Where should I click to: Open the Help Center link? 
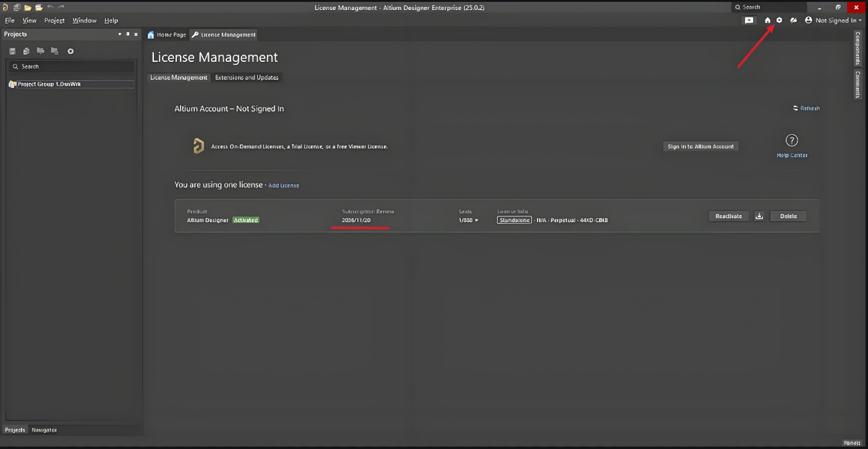pyautogui.click(x=792, y=155)
